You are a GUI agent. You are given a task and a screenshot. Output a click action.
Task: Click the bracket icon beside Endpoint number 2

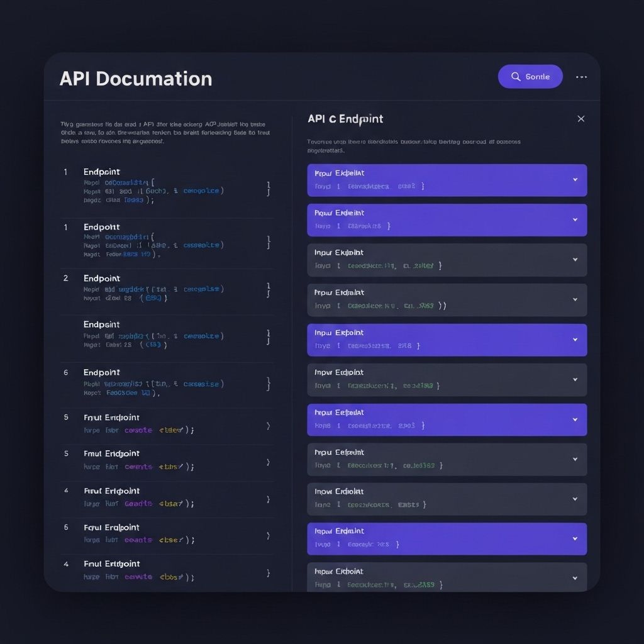coord(269,289)
